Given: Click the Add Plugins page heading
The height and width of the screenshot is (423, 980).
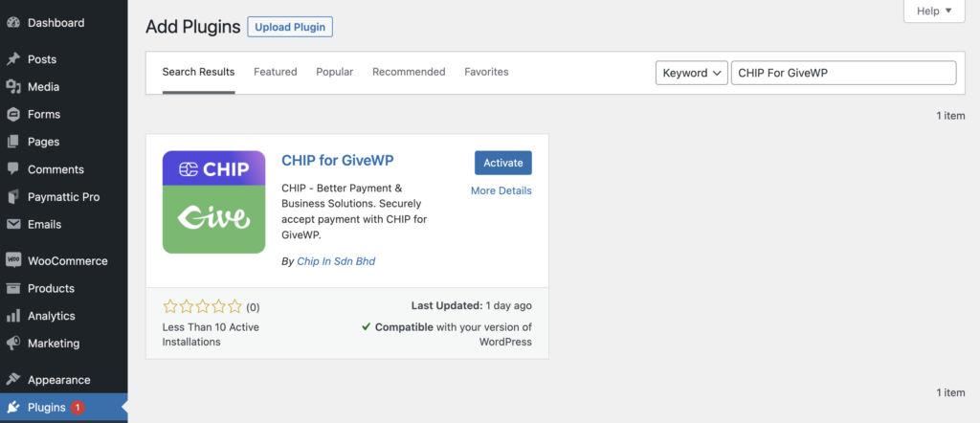Looking at the screenshot, I should click(x=193, y=27).
